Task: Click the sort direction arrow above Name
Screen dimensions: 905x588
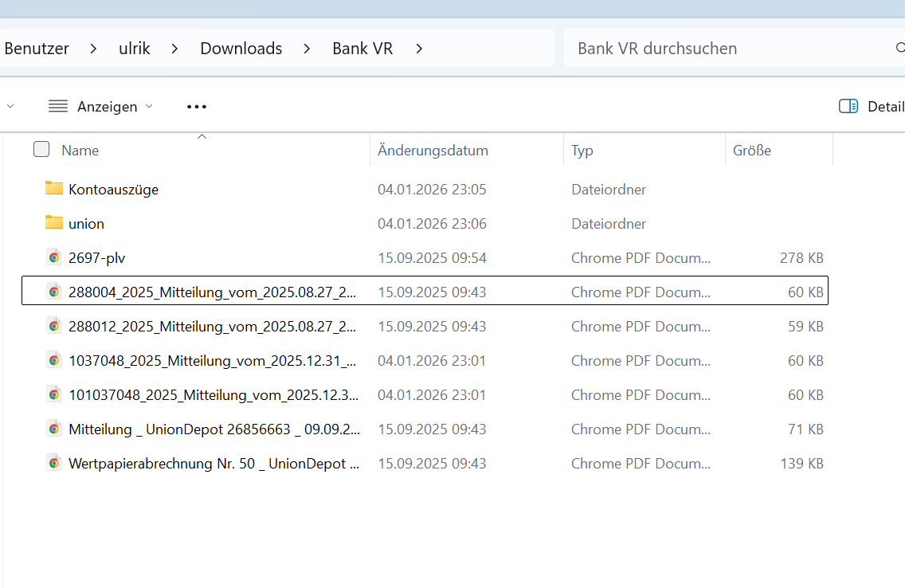Action: point(202,137)
